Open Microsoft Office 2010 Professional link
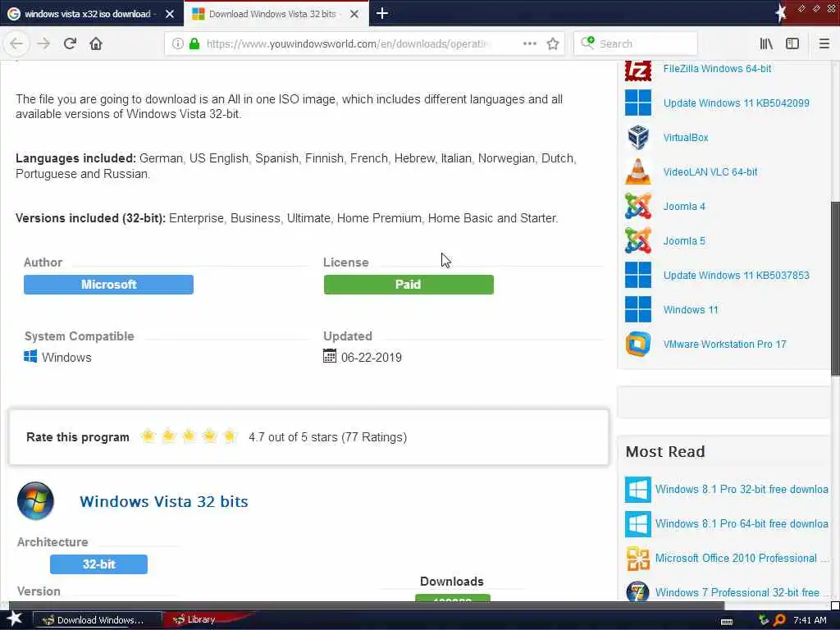 742,558
